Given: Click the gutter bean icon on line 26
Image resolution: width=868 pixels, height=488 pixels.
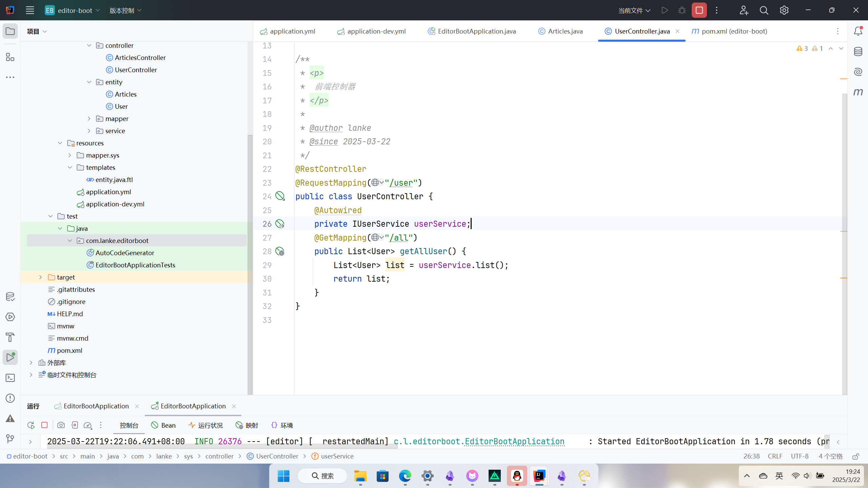Looking at the screenshot, I should click(x=280, y=224).
